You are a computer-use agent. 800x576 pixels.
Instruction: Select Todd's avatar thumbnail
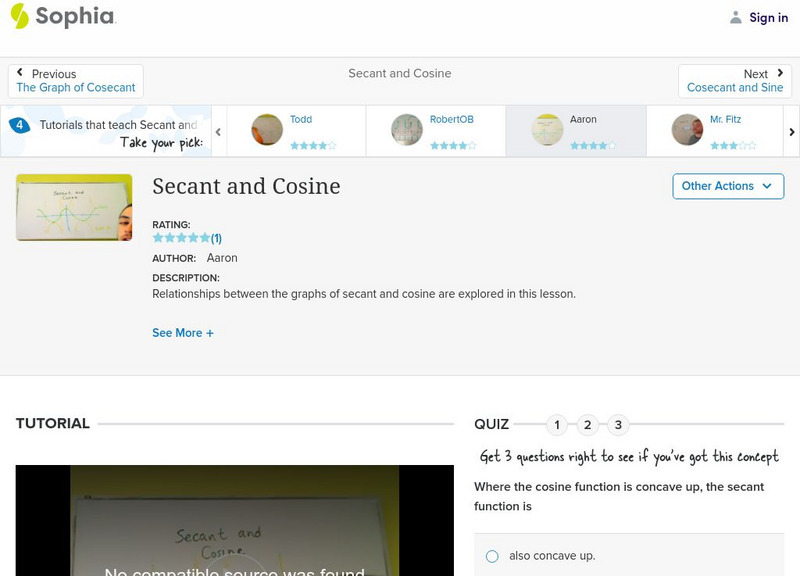pyautogui.click(x=268, y=130)
